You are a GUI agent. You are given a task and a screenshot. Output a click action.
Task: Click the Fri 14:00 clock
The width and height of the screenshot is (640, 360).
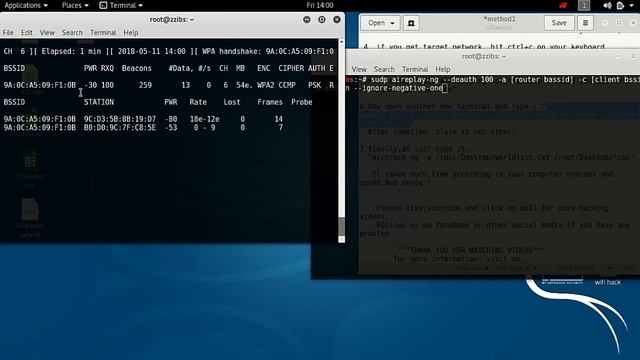(x=320, y=5)
